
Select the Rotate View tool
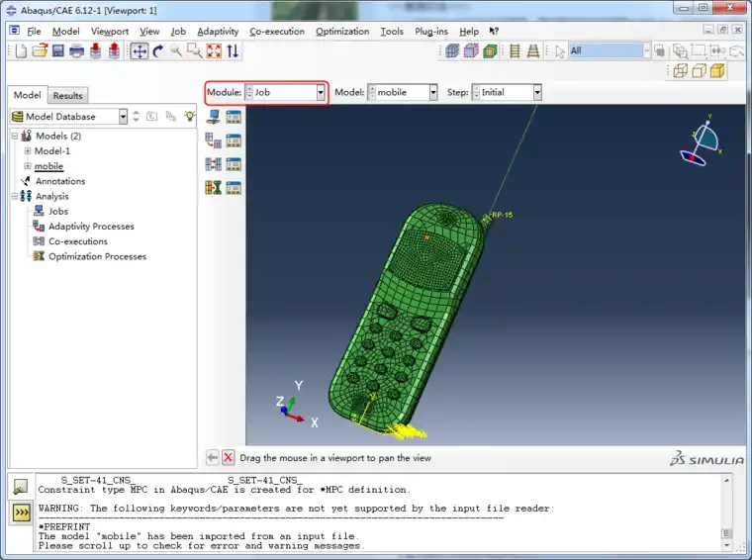click(x=157, y=50)
